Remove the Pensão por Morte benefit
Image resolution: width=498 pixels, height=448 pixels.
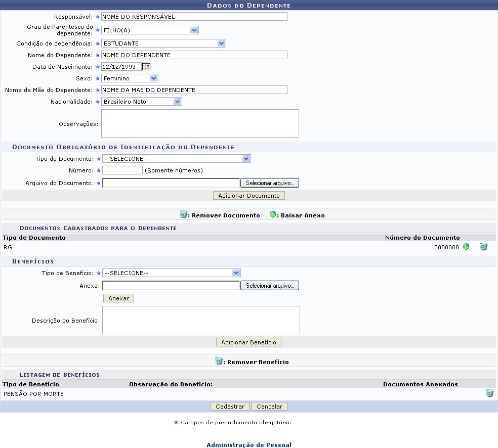coord(489,393)
